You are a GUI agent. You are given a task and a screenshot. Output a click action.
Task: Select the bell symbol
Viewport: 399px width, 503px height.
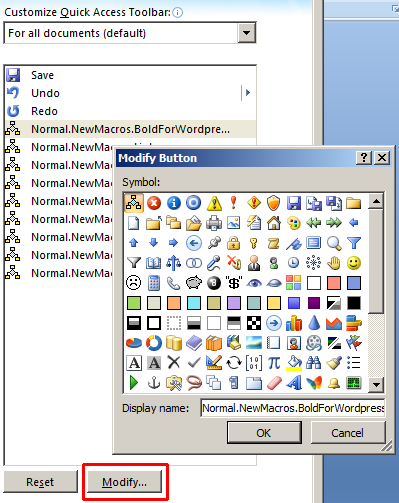pyautogui.click(x=334, y=383)
